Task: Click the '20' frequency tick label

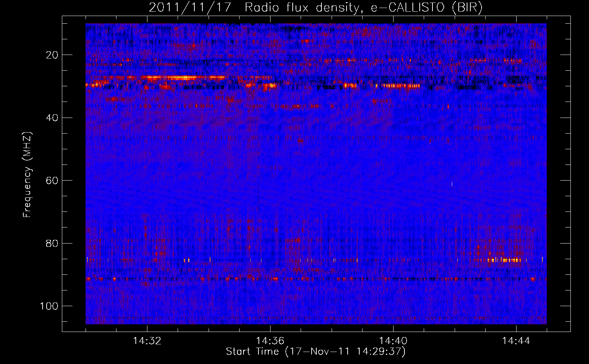Action: click(x=53, y=55)
